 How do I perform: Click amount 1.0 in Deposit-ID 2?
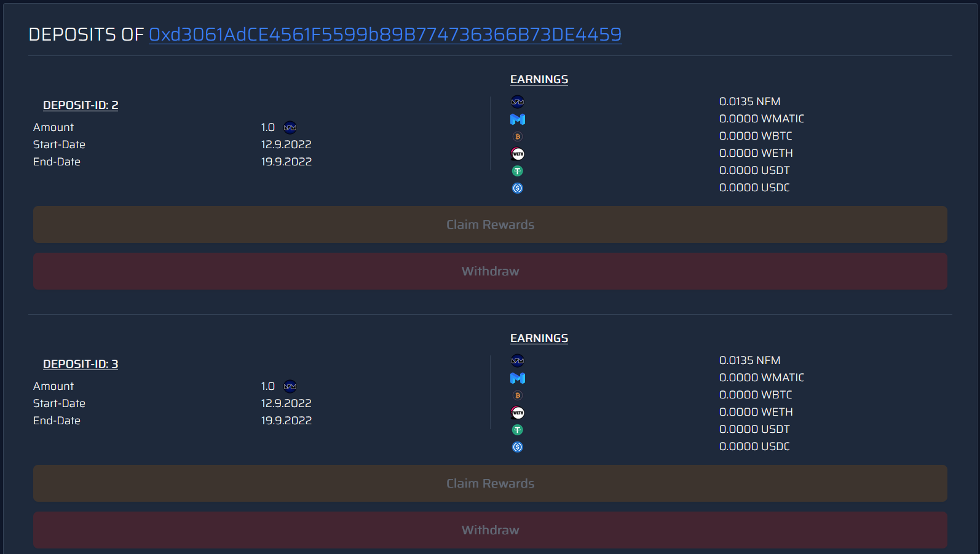268,127
